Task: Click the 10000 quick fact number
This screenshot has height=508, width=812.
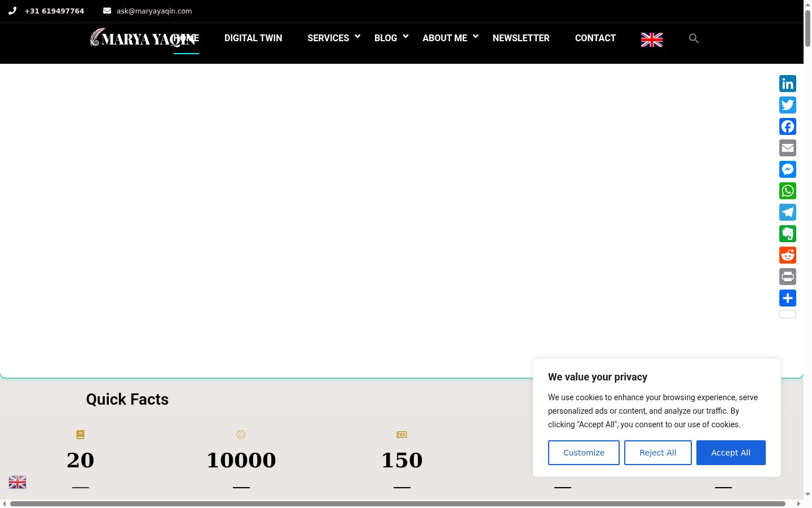Action: pos(241,460)
